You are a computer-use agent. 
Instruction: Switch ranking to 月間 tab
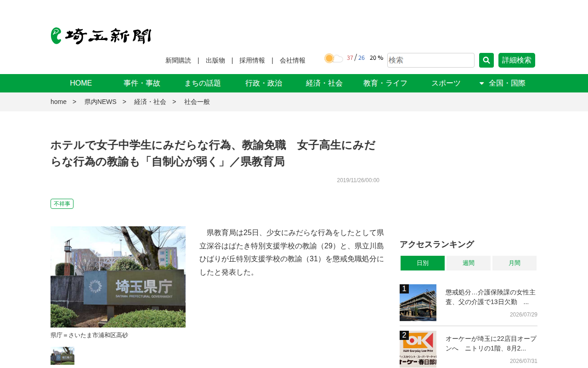pyautogui.click(x=514, y=263)
